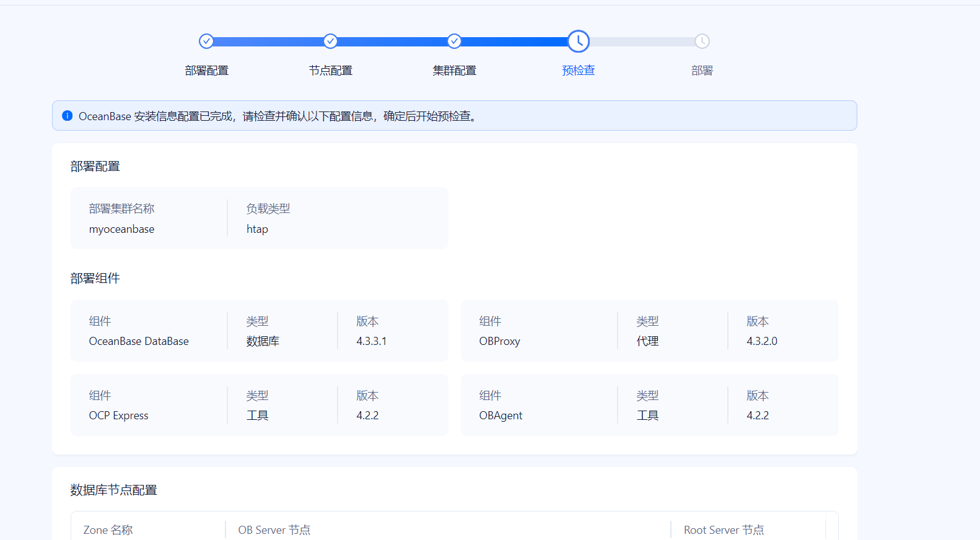Click the Root Server 节点 column header
This screenshot has width=980, height=540.
coord(724,530)
